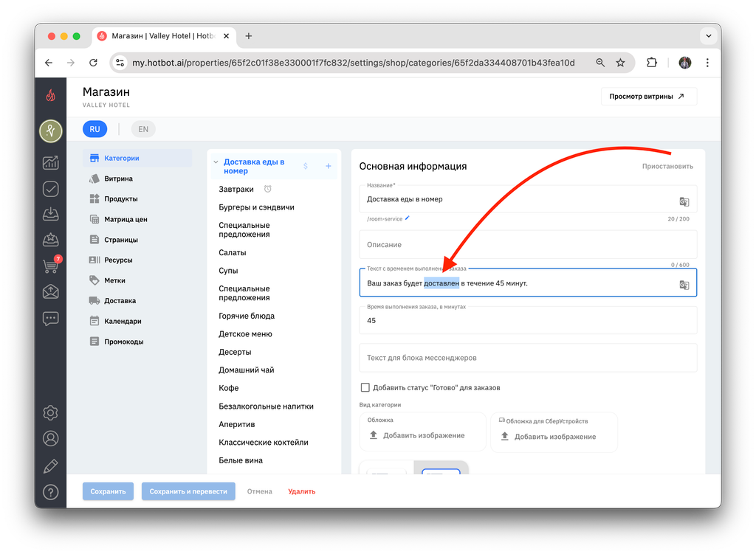Select Безалкогольные напитки subcategory
Screen dimensions: 756x554
pyautogui.click(x=266, y=406)
